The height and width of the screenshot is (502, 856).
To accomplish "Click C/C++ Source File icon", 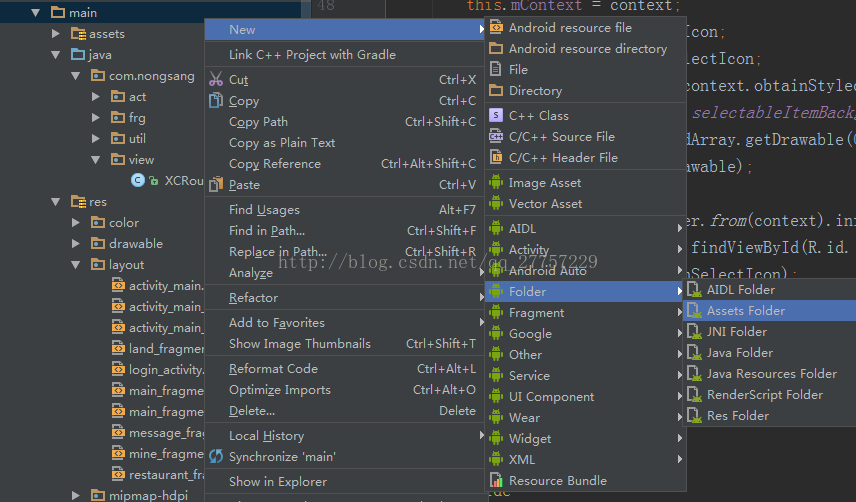I will click(x=496, y=136).
